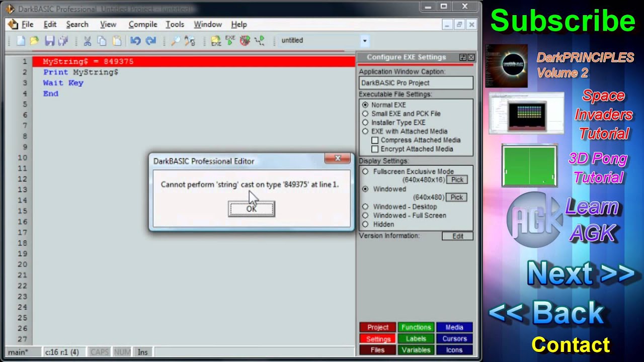Click the Edit button for Version Information
The height and width of the screenshot is (362, 644).
pos(457,236)
